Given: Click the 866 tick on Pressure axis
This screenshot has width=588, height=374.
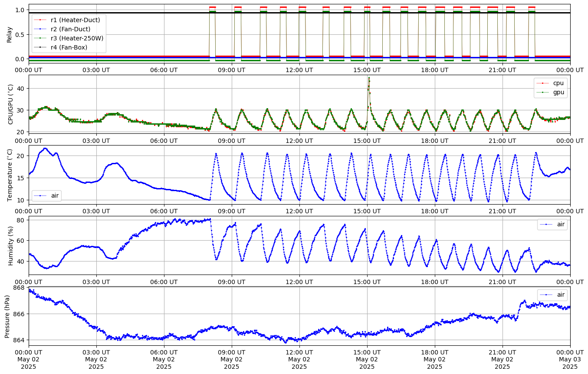Looking at the screenshot, I should [x=20, y=314].
